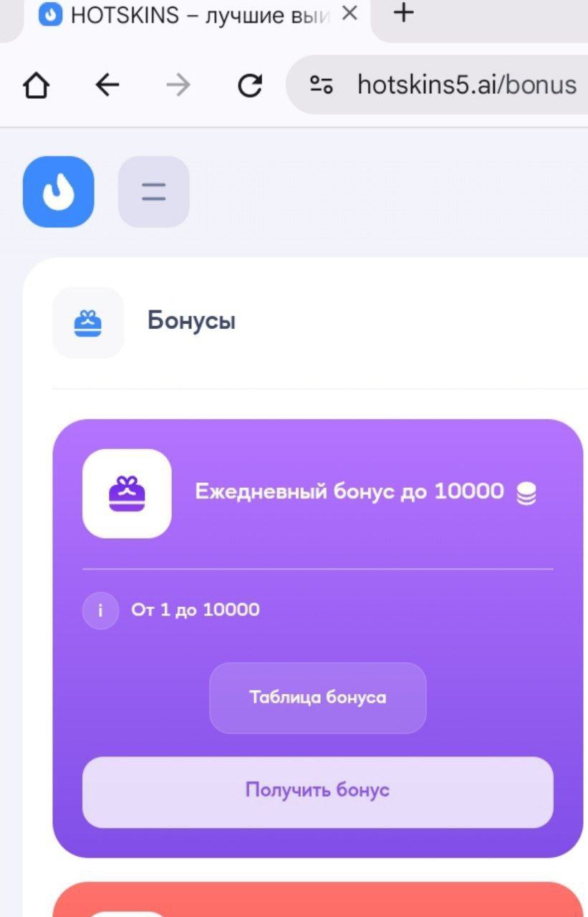The height and width of the screenshot is (917, 588).
Task: Click the red card below the daily bonus
Action: pos(317,899)
